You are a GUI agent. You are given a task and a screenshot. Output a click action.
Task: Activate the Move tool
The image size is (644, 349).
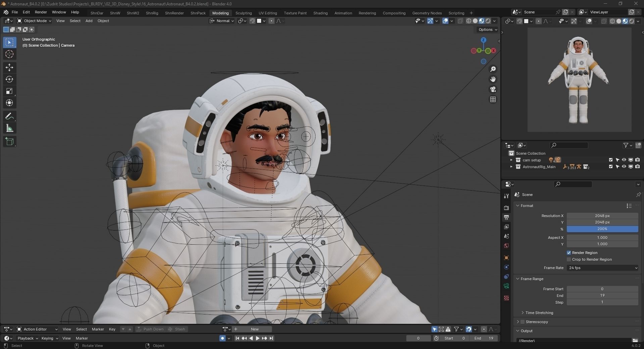(9, 67)
